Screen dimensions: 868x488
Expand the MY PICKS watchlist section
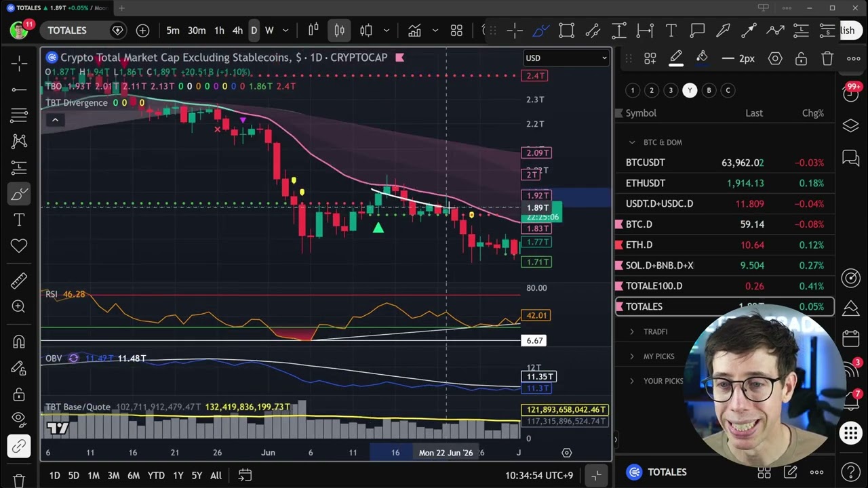click(632, 356)
